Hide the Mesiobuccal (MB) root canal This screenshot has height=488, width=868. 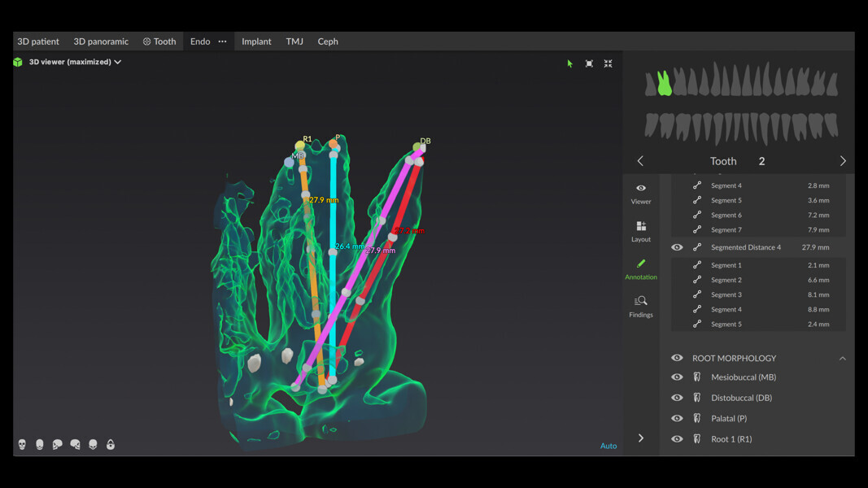click(x=676, y=377)
